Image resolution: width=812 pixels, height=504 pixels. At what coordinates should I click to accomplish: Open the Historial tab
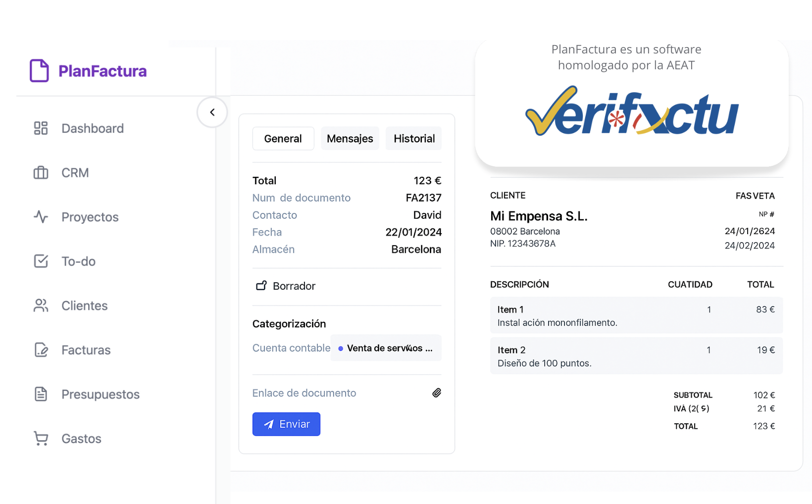tap(413, 138)
